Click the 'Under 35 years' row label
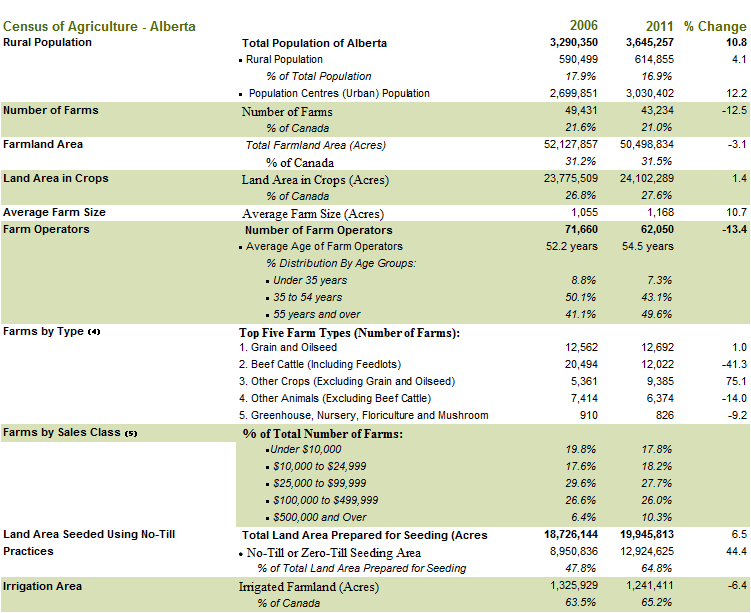 click(x=310, y=280)
